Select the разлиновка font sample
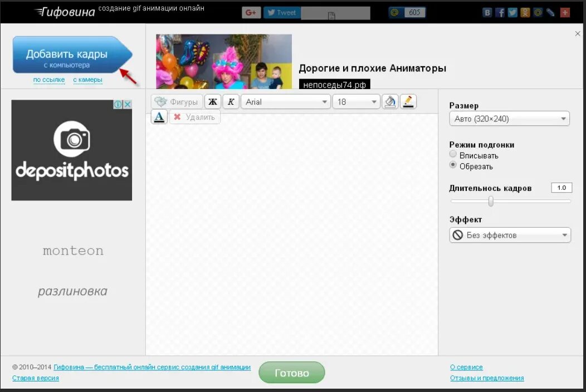Image resolution: width=586 pixels, height=392 pixels. (x=72, y=291)
